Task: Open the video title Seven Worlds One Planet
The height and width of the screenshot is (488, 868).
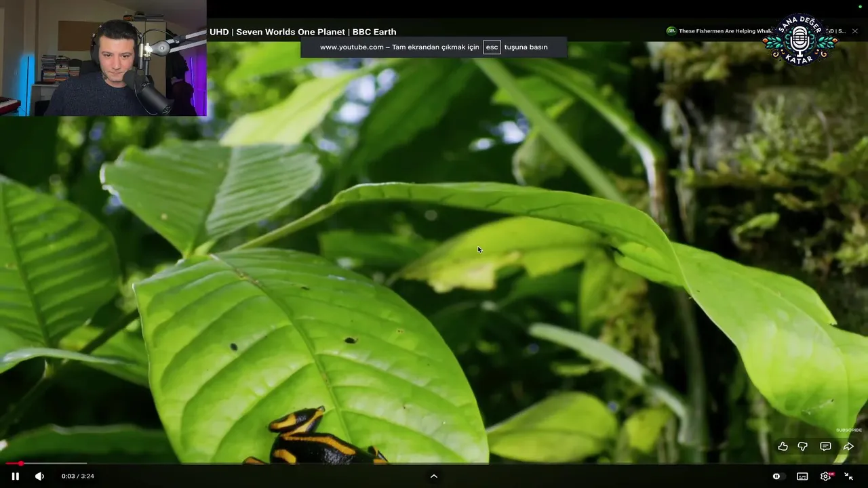Action: click(303, 32)
